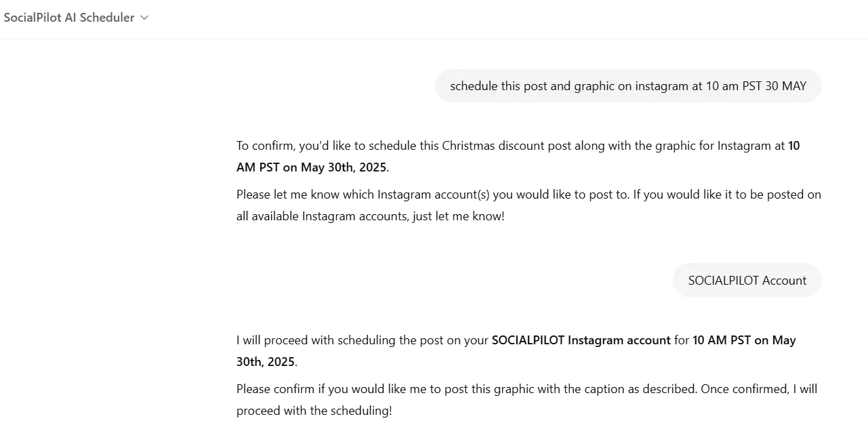Image resolution: width=868 pixels, height=448 pixels.
Task: Click the bold 10 AM PST on May text
Action: [x=743, y=340]
